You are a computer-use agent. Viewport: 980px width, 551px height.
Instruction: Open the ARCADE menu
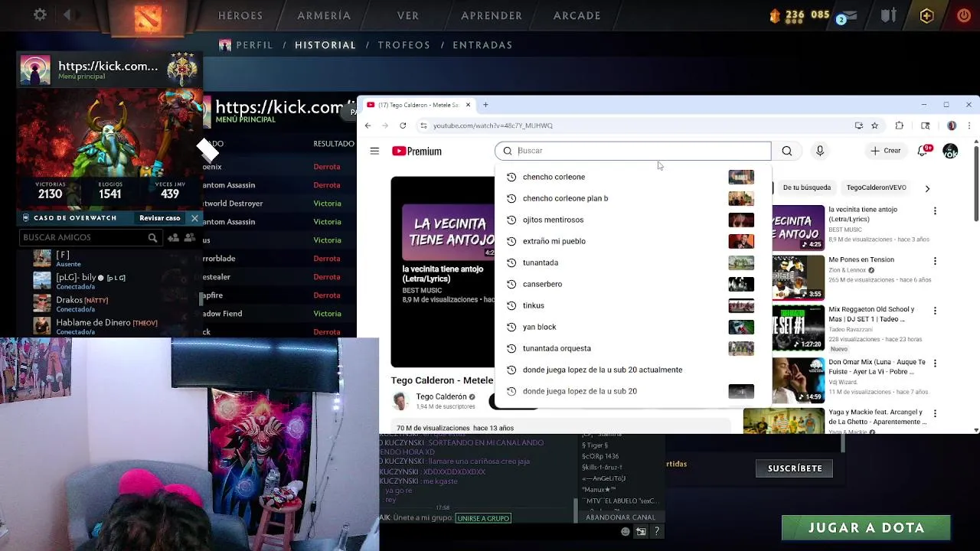(577, 15)
